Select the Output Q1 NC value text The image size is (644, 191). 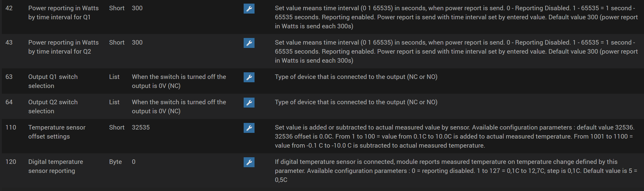[179, 81]
